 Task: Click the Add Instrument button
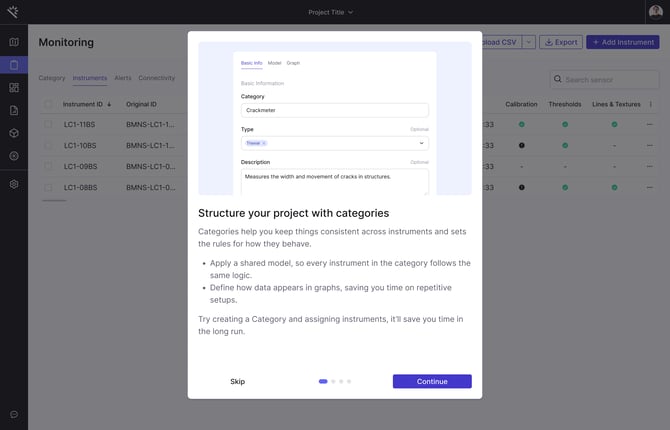pos(623,42)
